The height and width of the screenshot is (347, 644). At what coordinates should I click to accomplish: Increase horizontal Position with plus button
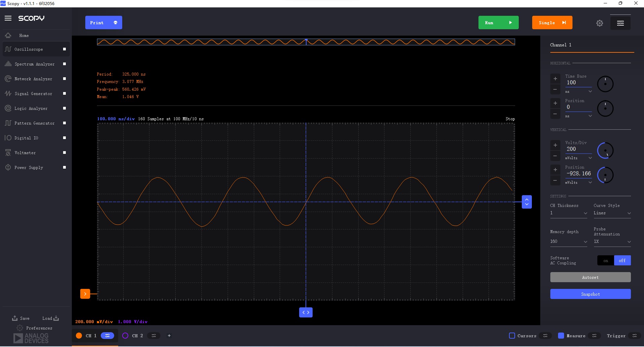click(x=555, y=103)
